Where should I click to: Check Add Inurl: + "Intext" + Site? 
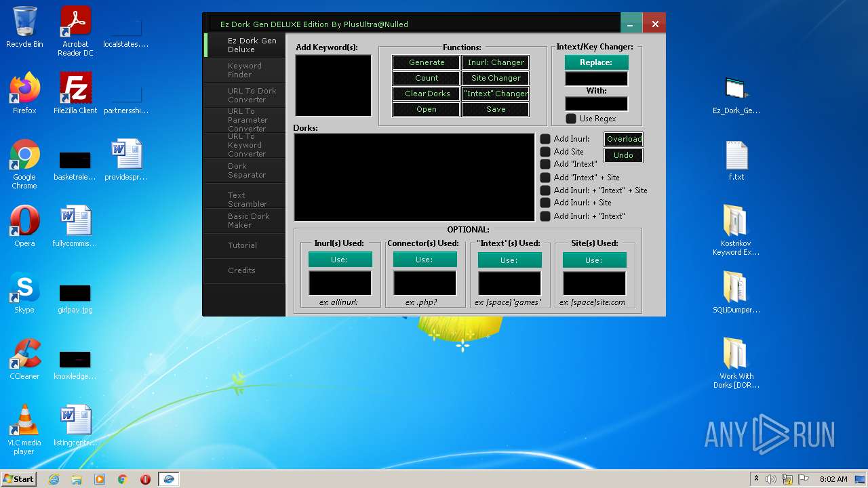545,190
